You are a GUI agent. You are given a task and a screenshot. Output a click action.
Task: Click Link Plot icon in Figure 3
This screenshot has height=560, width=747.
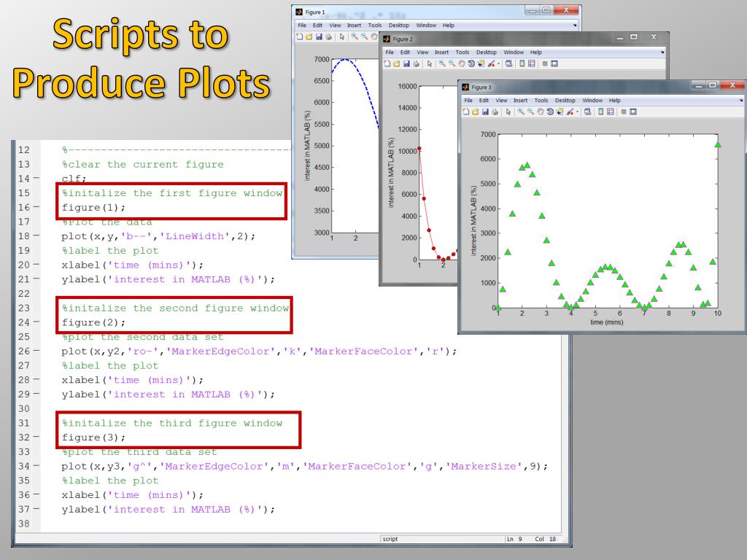[x=587, y=112]
